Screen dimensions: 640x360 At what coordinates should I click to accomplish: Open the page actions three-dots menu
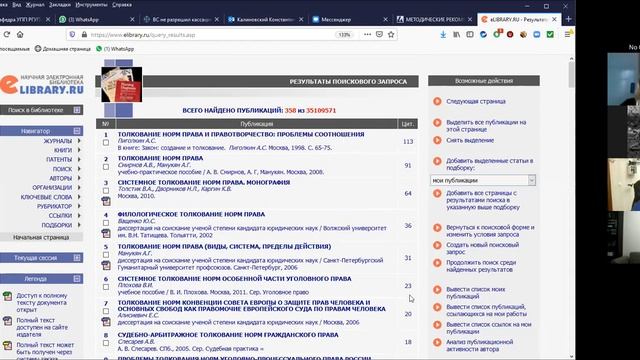tap(367, 35)
